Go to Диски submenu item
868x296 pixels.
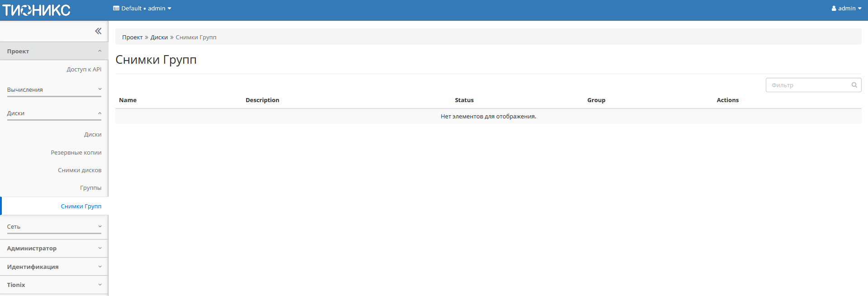click(x=93, y=134)
